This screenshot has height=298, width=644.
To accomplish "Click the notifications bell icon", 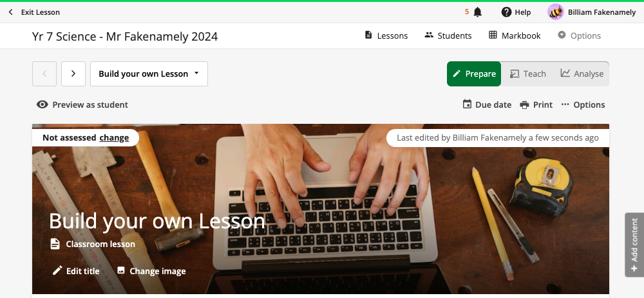I will tap(477, 12).
